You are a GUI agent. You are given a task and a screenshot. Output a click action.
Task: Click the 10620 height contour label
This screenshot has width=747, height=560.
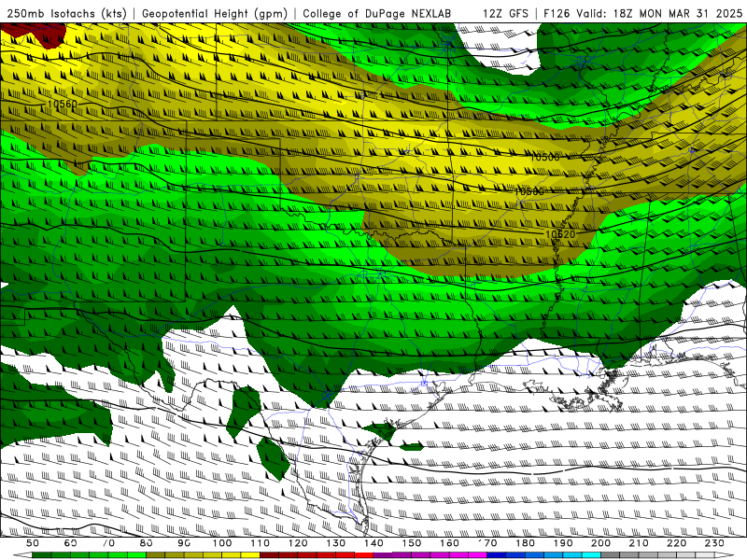tap(560, 234)
